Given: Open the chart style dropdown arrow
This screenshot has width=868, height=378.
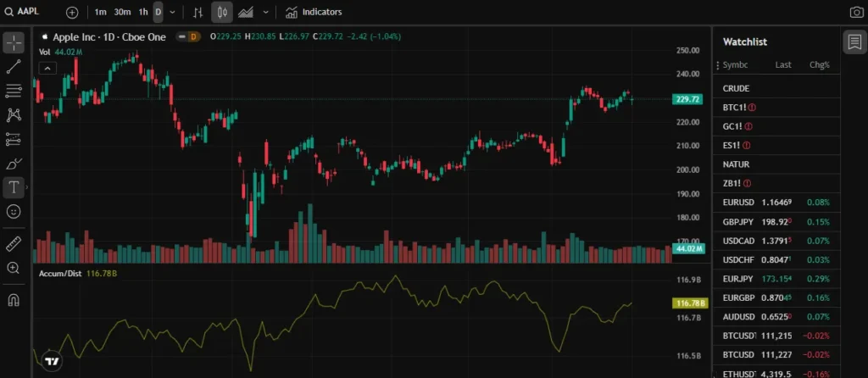Looking at the screenshot, I should [x=266, y=13].
